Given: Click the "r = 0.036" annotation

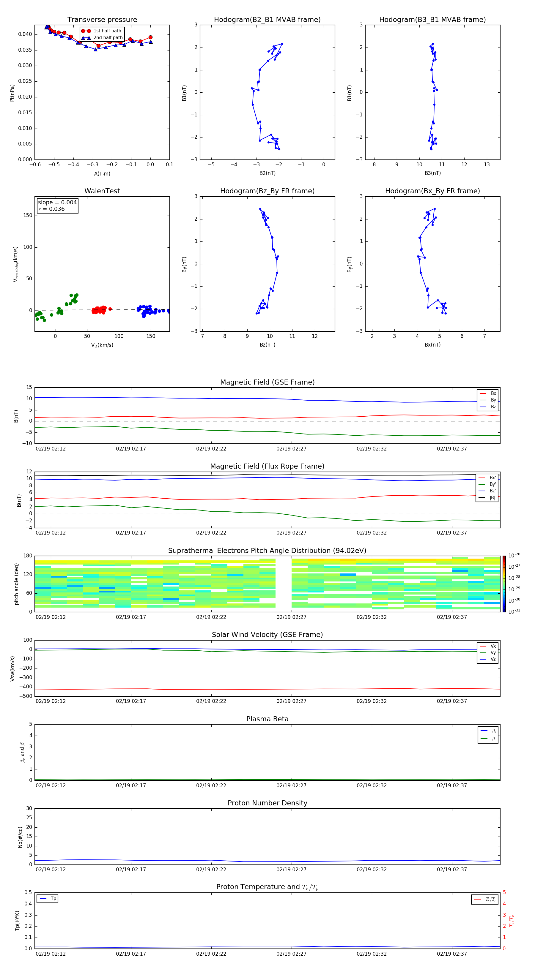Looking at the screenshot, I should (51, 209).
